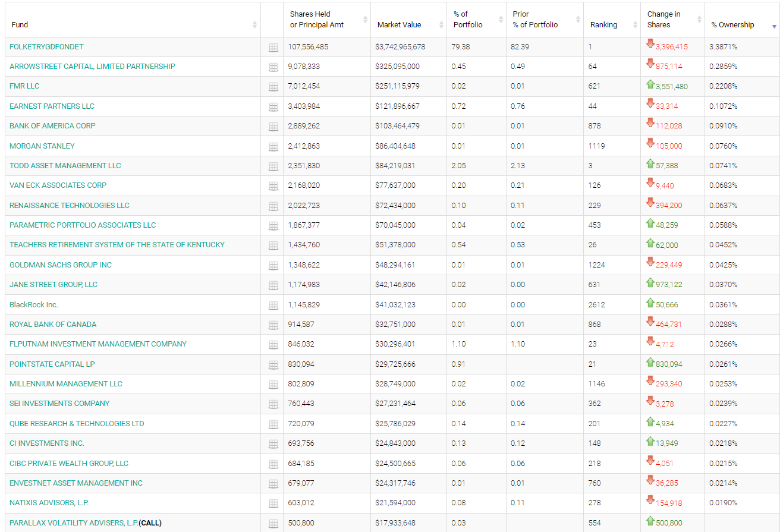Sort by Shares Held or Principal Amt
Viewport: 780px width, 532px height.
click(327, 20)
